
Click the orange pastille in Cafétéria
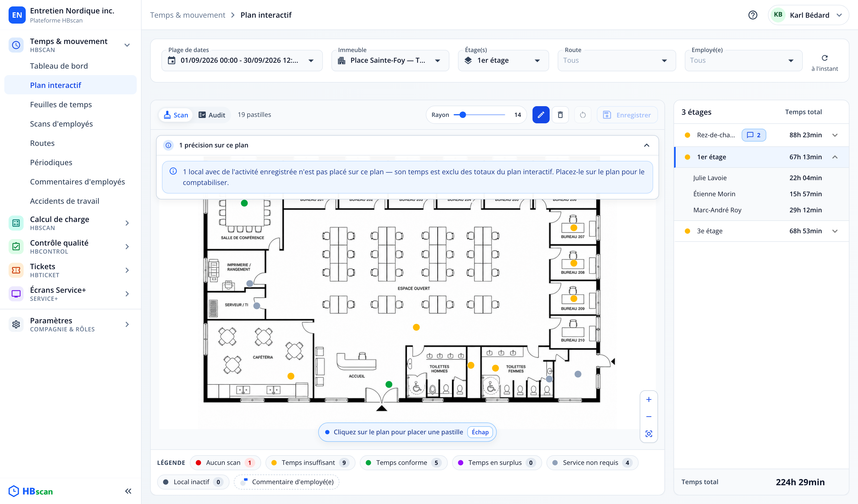(x=291, y=376)
